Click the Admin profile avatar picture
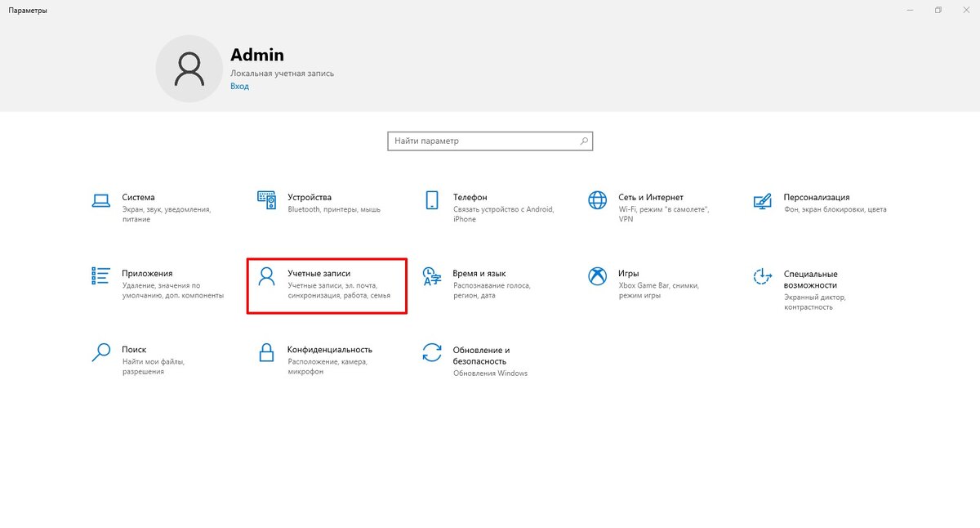 click(189, 69)
